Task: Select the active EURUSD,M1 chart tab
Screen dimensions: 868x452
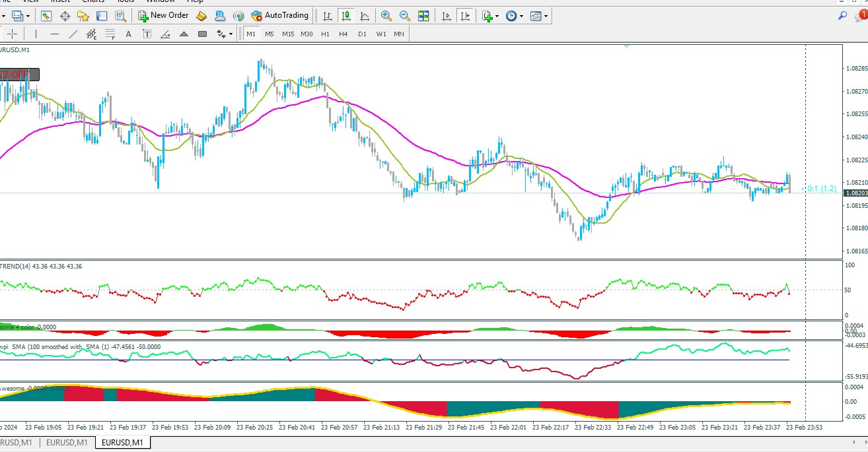Action: point(123,443)
